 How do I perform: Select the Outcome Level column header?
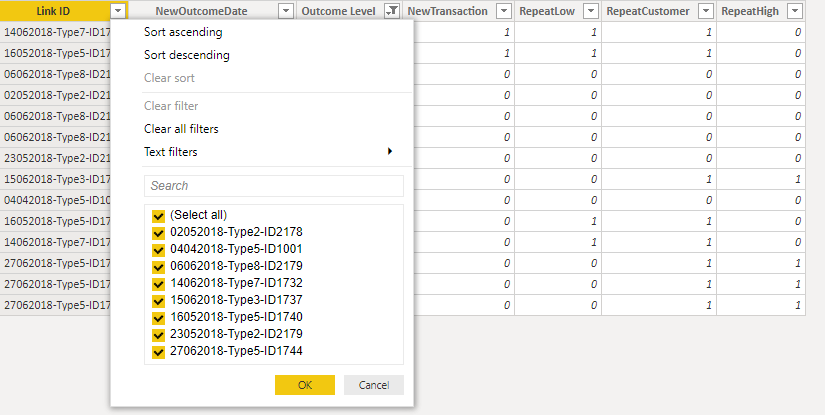point(338,11)
